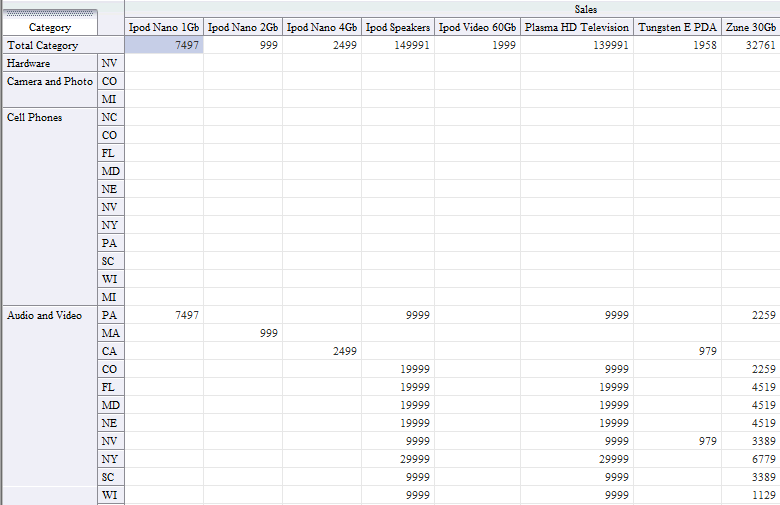780x505 pixels.
Task: Click the 19999 Ipod Speakers cell in FL row
Action: [398, 387]
